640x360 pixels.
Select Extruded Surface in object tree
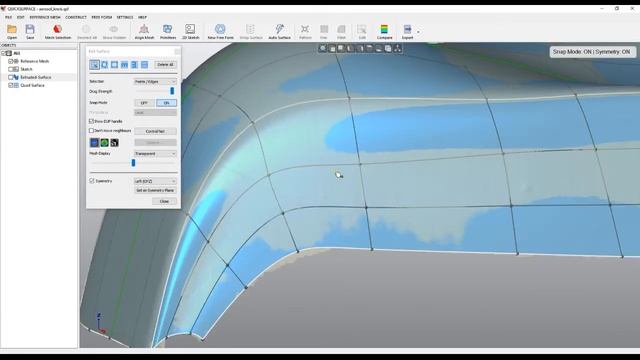coord(36,77)
